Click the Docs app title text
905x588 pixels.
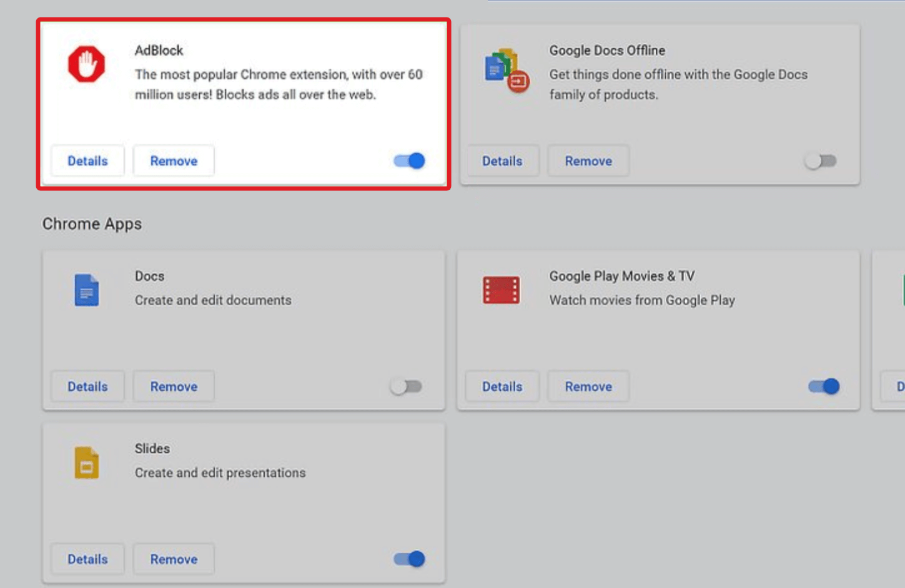(150, 276)
